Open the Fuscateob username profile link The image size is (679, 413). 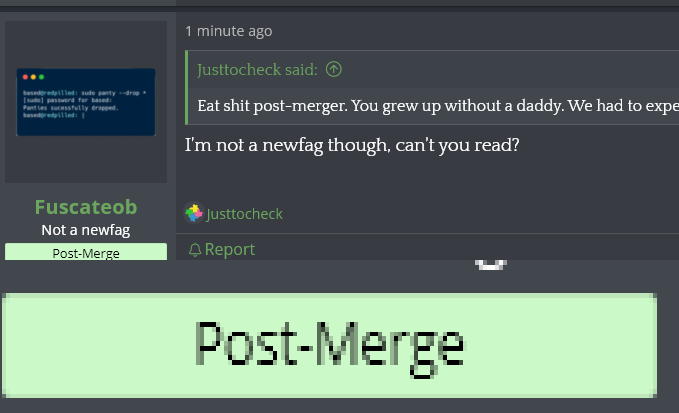tap(86, 207)
